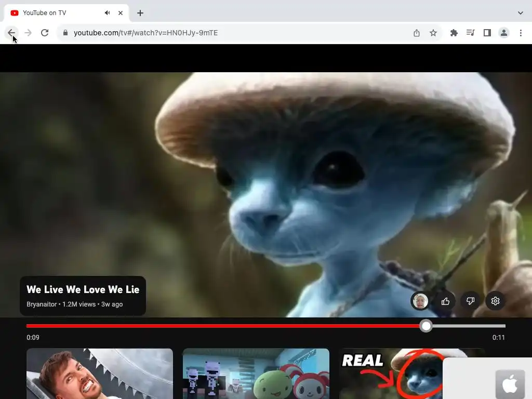Click the progress bar scrubber handle
Image resolution: width=532 pixels, height=399 pixels.
point(426,326)
